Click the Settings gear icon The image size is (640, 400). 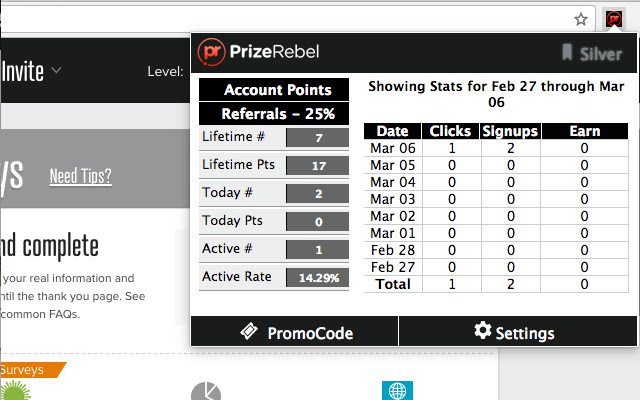pyautogui.click(x=483, y=331)
